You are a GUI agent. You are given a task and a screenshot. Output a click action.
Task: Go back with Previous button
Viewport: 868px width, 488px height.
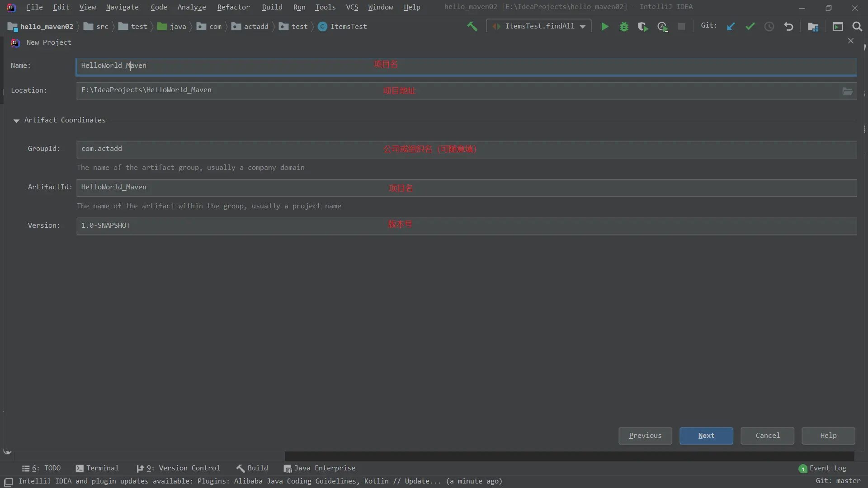pos(645,436)
